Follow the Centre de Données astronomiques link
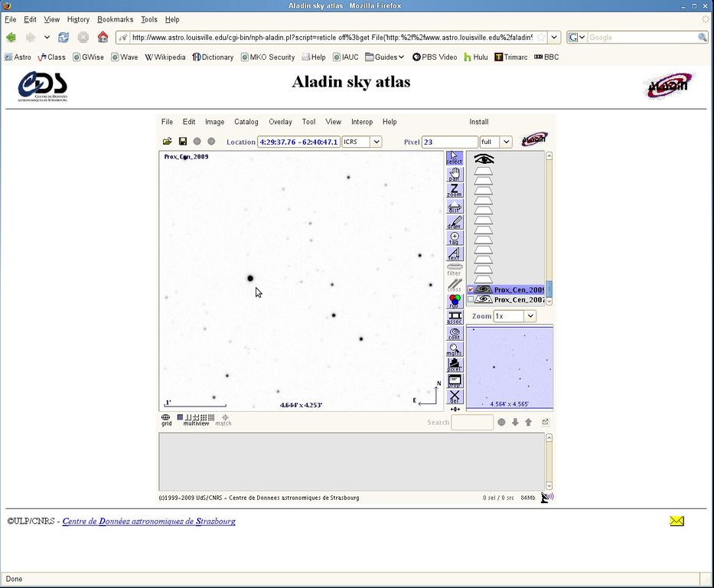This screenshot has width=714, height=588. click(148, 521)
